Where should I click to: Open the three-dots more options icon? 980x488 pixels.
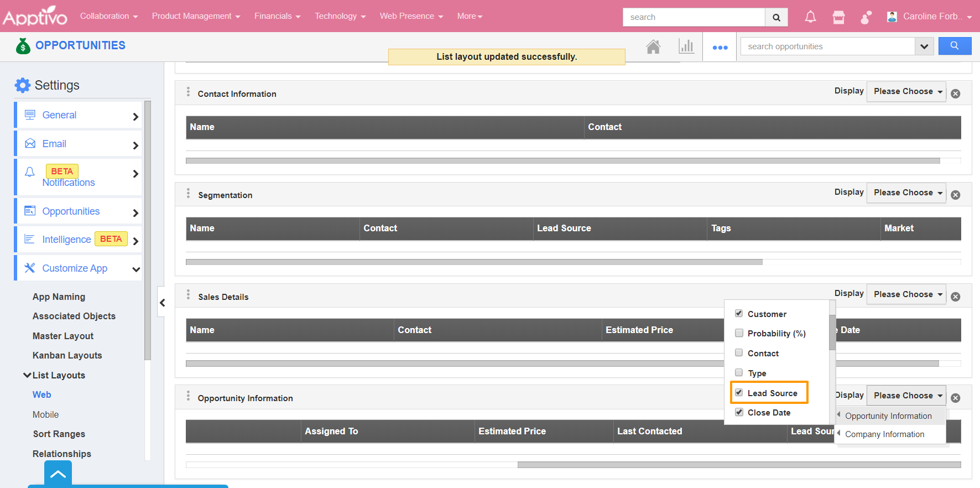[x=720, y=48]
